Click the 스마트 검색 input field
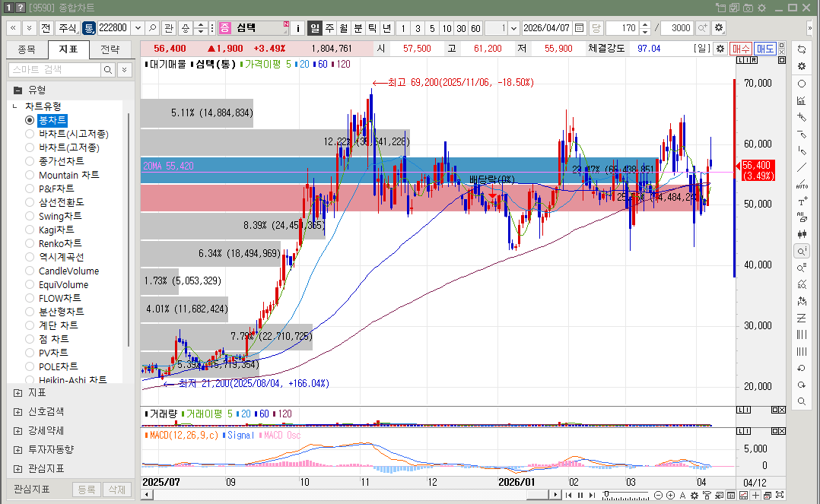The width and height of the screenshot is (820, 504). tap(55, 69)
